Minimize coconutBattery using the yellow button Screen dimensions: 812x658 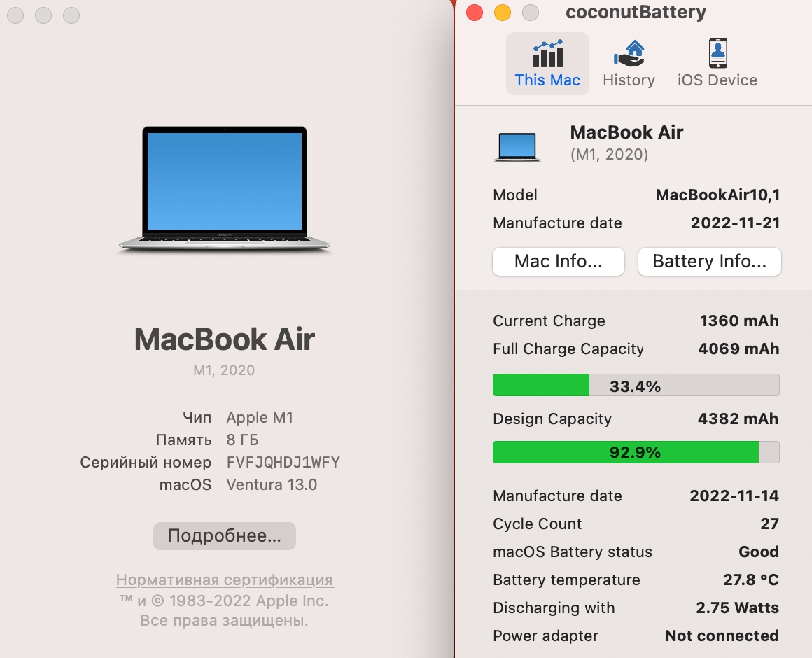coord(503,13)
